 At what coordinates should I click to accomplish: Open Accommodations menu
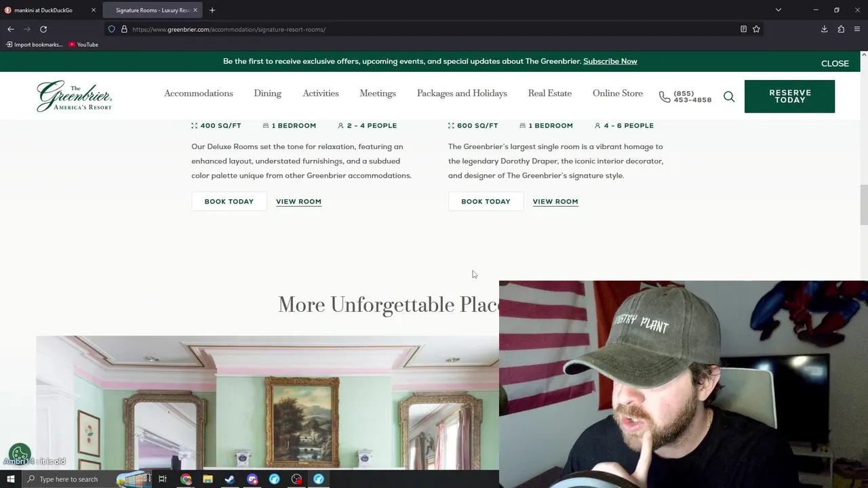coord(198,94)
